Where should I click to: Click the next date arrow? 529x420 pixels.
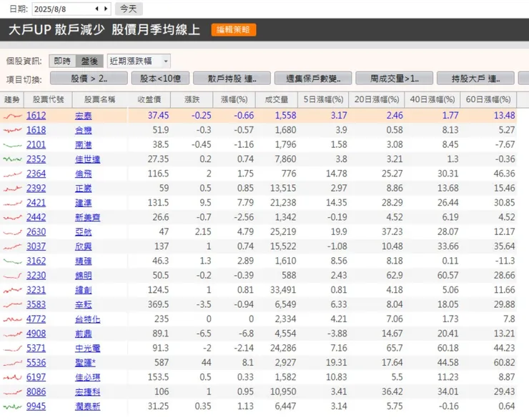pyautogui.click(x=106, y=9)
